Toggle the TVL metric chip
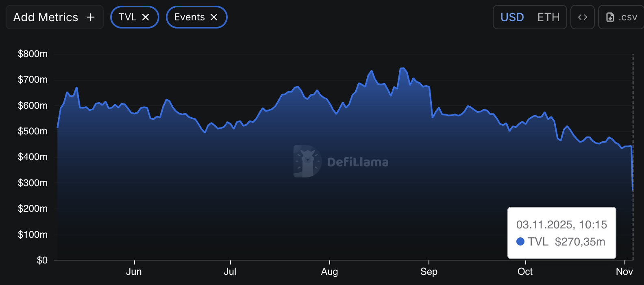Viewport: 644px width, 285px height. (128, 17)
